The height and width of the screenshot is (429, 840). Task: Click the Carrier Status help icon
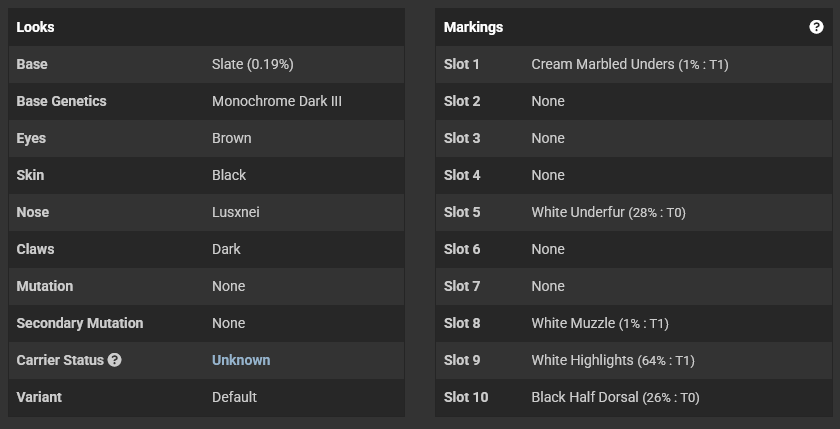114,360
